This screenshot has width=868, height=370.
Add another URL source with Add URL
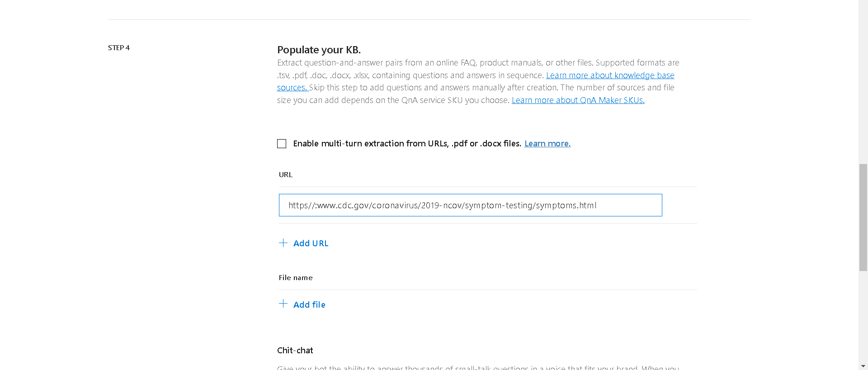click(x=311, y=243)
